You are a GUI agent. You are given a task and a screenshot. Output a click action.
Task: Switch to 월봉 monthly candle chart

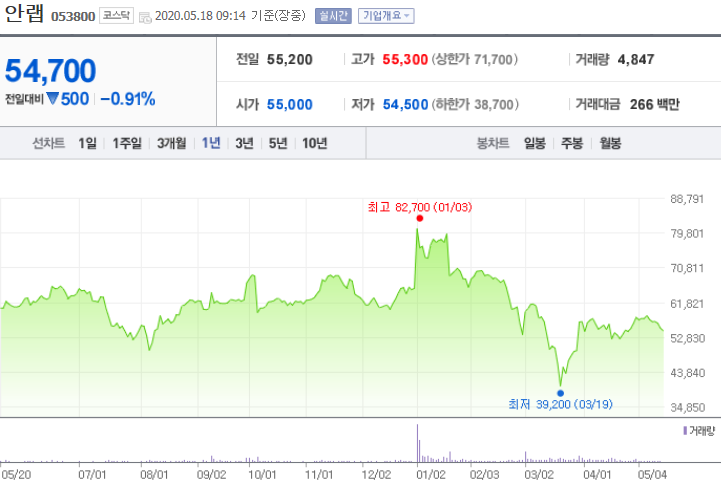(610, 144)
